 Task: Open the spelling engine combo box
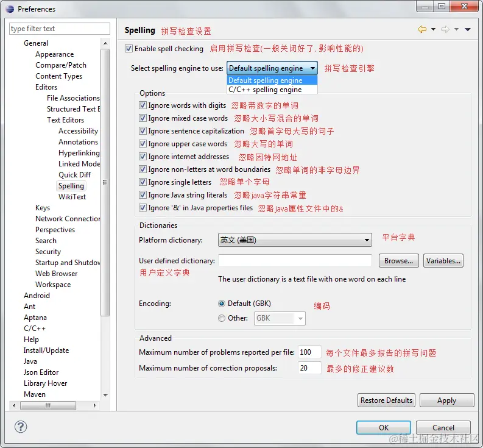click(272, 68)
